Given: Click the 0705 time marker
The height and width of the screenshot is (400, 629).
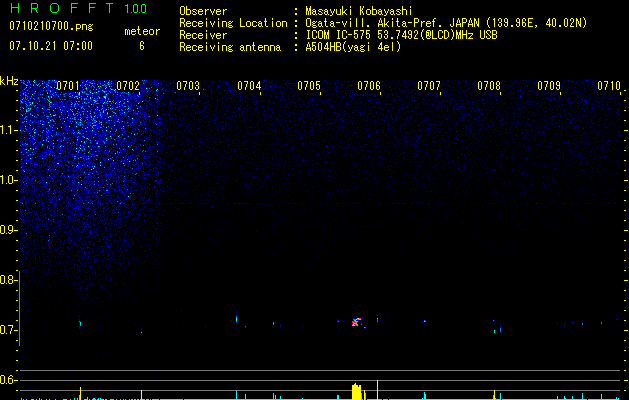Looking at the screenshot, I should tap(309, 86).
